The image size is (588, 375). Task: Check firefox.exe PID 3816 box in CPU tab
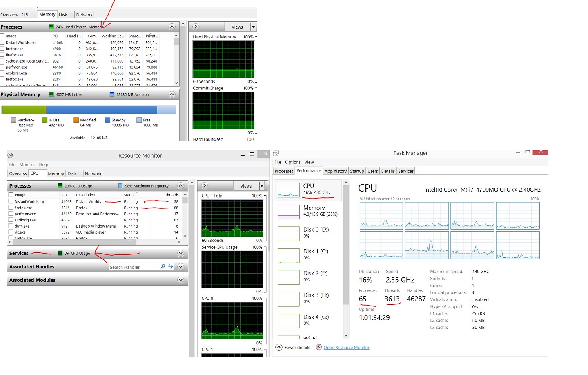(x=11, y=207)
